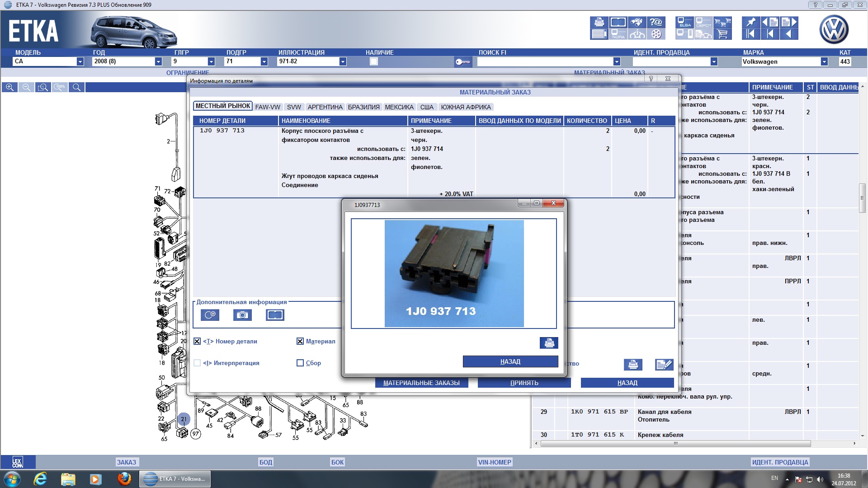Click the LEXCOM icon in bottom-left corner

tap(17, 462)
